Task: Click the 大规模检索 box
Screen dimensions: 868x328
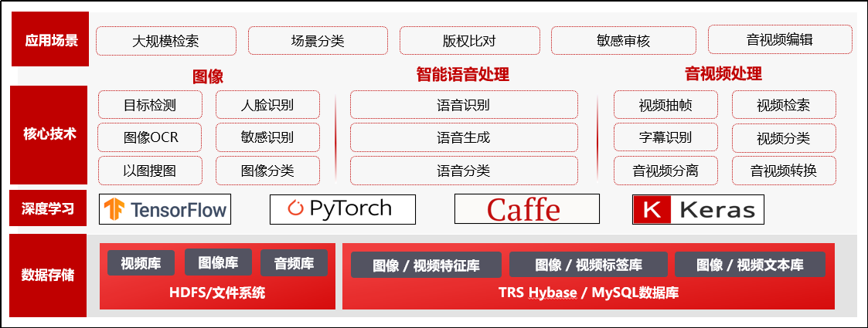Action: (x=165, y=41)
